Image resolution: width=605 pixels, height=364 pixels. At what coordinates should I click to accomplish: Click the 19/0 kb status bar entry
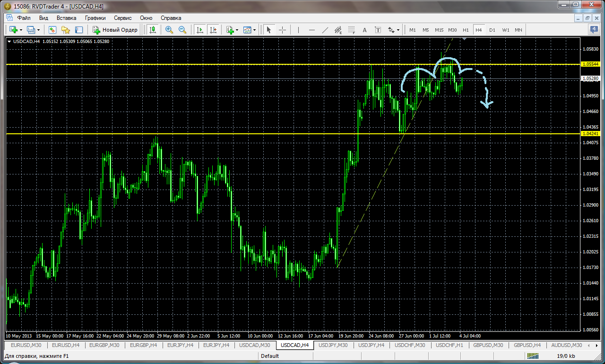pos(566,356)
